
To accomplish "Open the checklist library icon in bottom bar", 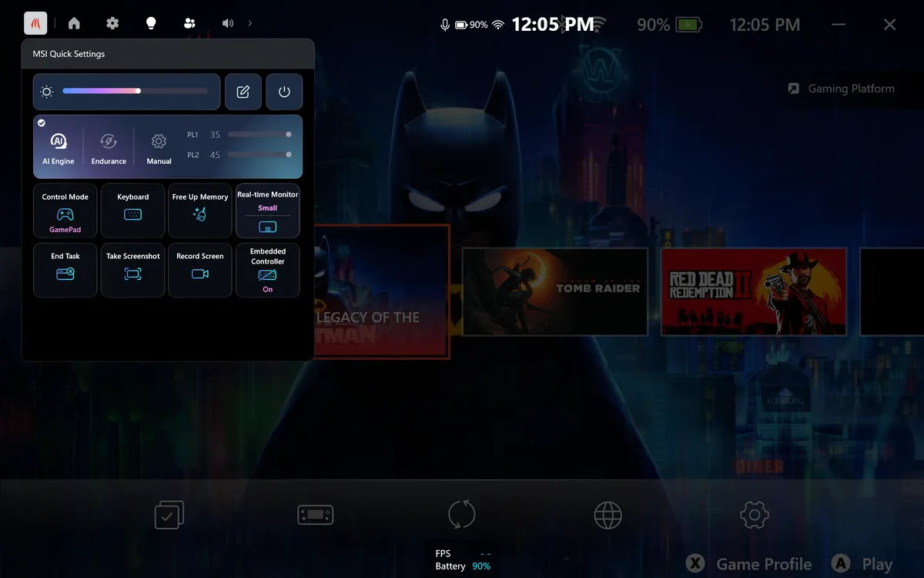I will pyautogui.click(x=169, y=515).
